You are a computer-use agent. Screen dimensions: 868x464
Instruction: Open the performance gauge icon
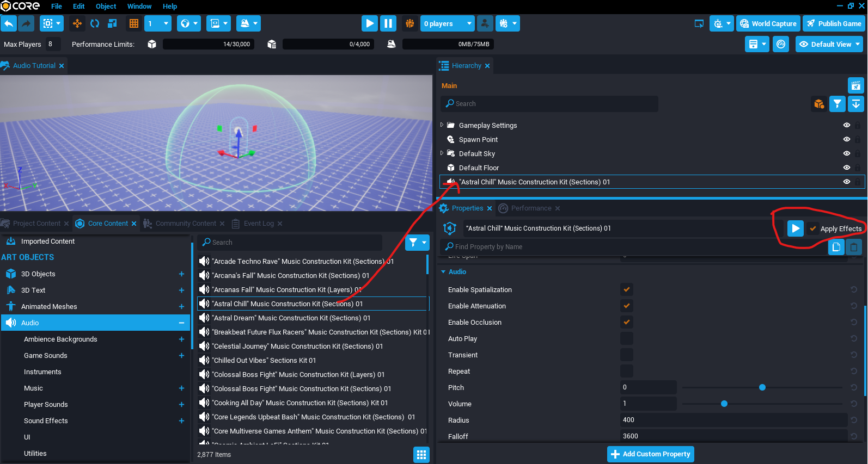tap(781, 44)
